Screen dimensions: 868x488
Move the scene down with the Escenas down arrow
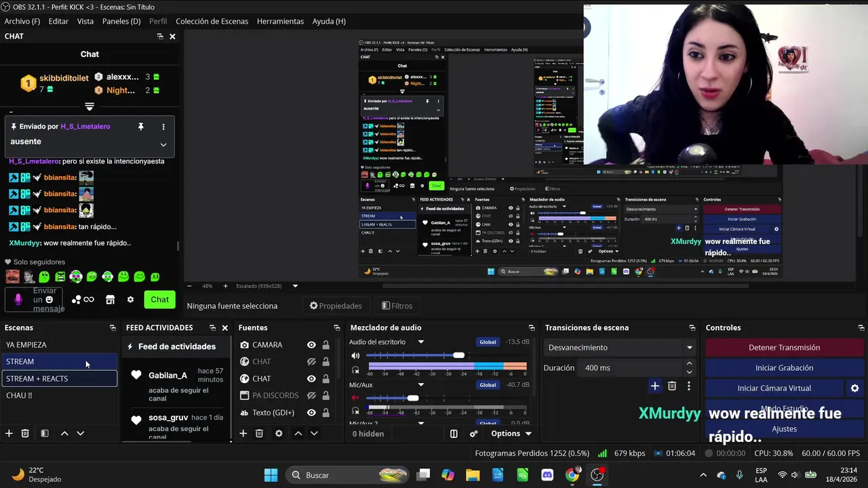click(80, 433)
